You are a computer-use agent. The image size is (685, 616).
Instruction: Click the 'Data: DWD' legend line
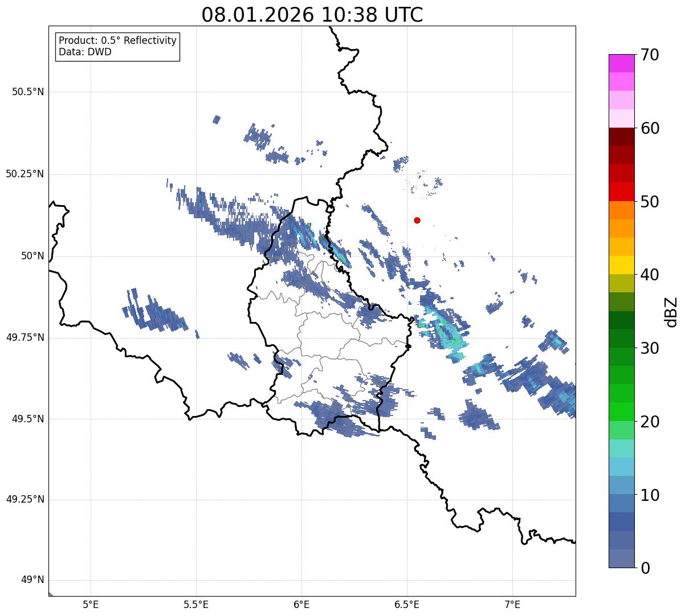(85, 52)
